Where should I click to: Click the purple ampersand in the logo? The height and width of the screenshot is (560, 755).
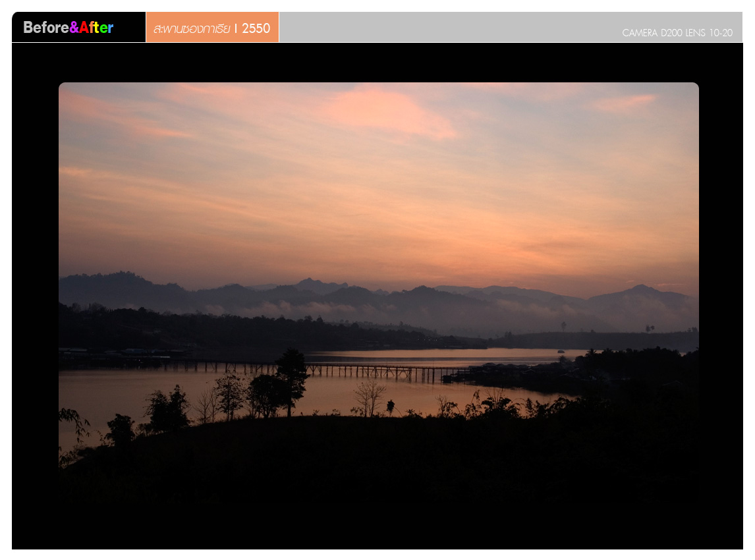click(x=74, y=28)
